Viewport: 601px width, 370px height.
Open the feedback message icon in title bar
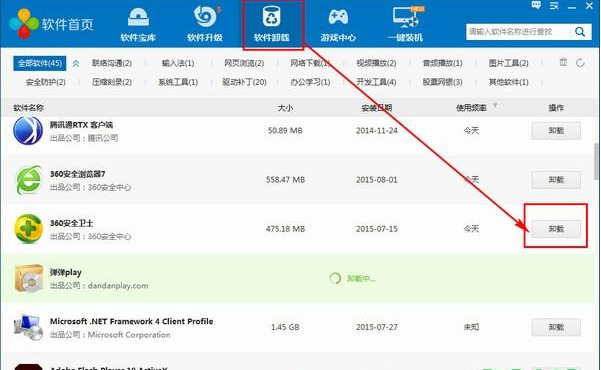(536, 5)
